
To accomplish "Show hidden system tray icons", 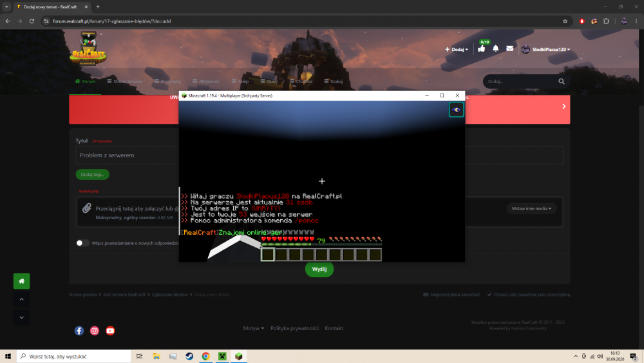I will click(x=575, y=357).
